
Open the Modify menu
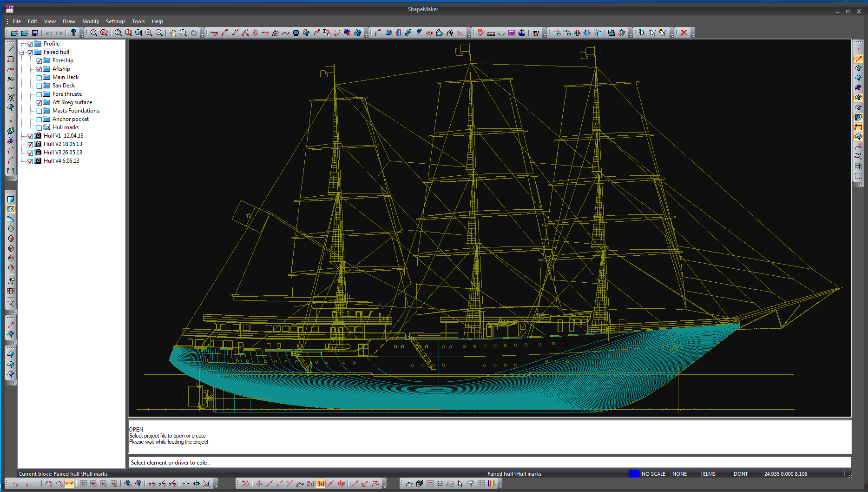click(91, 21)
